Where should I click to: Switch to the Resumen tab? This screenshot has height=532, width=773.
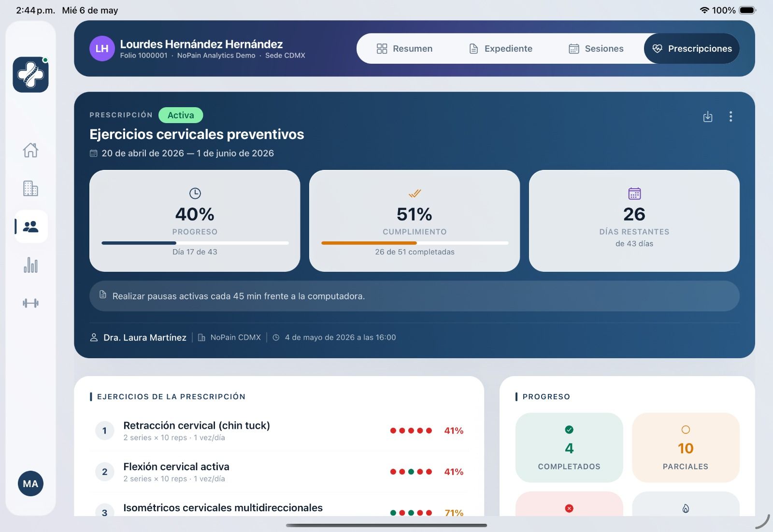(404, 48)
